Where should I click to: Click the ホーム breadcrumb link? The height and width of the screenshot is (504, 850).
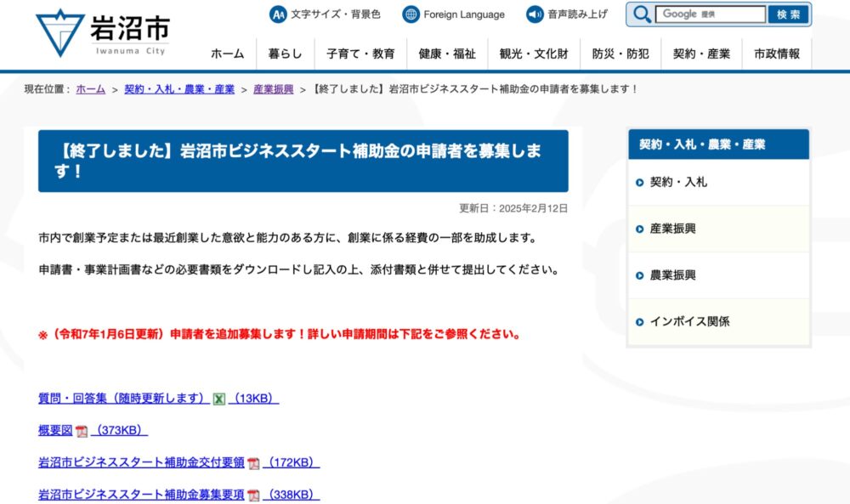point(91,89)
